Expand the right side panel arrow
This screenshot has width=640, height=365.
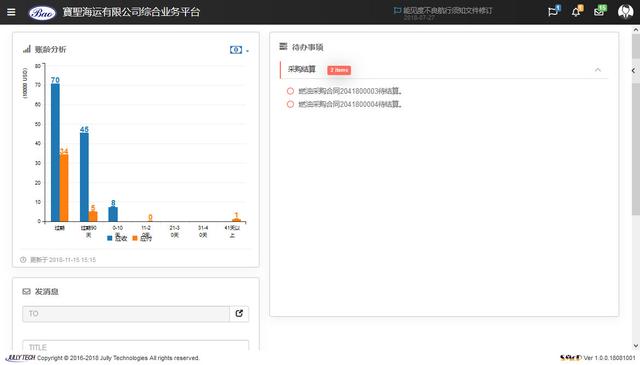coord(633,71)
